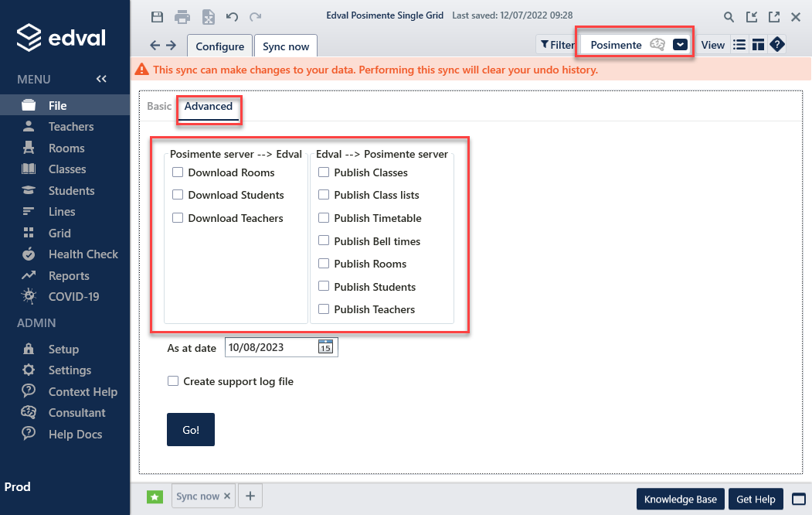Click the dock-in window icon

tap(752, 17)
